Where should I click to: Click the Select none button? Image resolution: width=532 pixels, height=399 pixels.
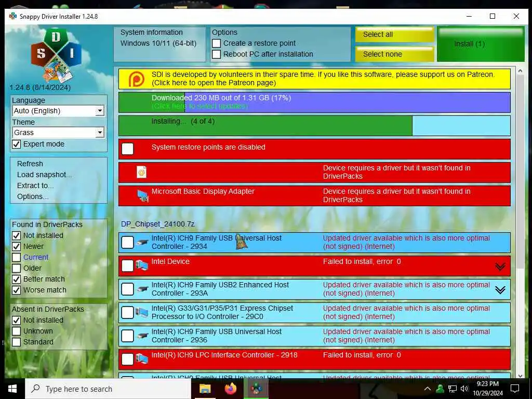tap(395, 54)
